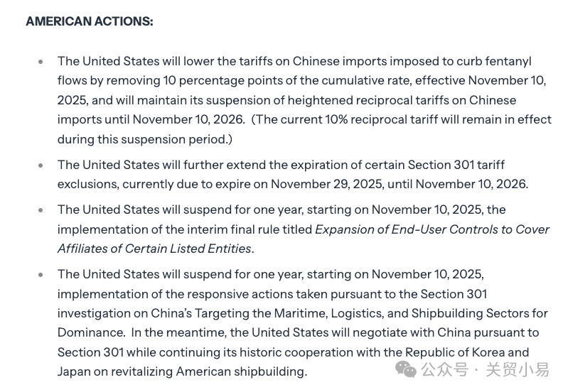Click the bullet dot beside the interim final rule paragraph
Viewport: 568px width, 392px height.
pos(41,210)
